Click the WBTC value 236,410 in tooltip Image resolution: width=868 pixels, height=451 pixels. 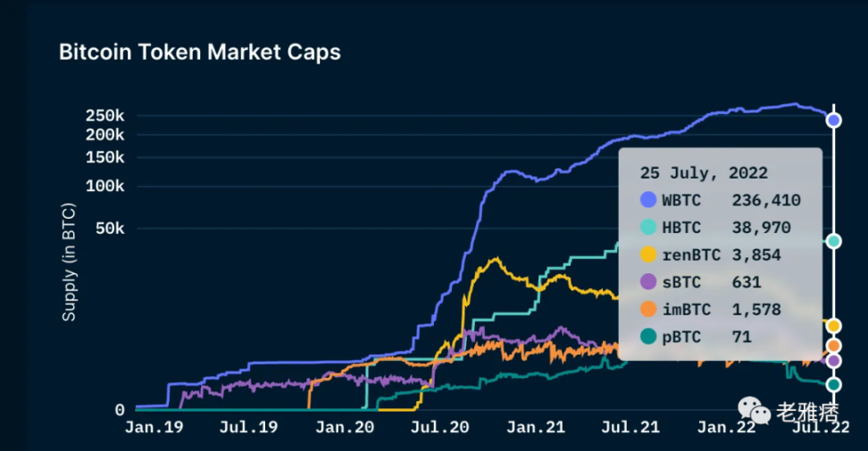(765, 200)
